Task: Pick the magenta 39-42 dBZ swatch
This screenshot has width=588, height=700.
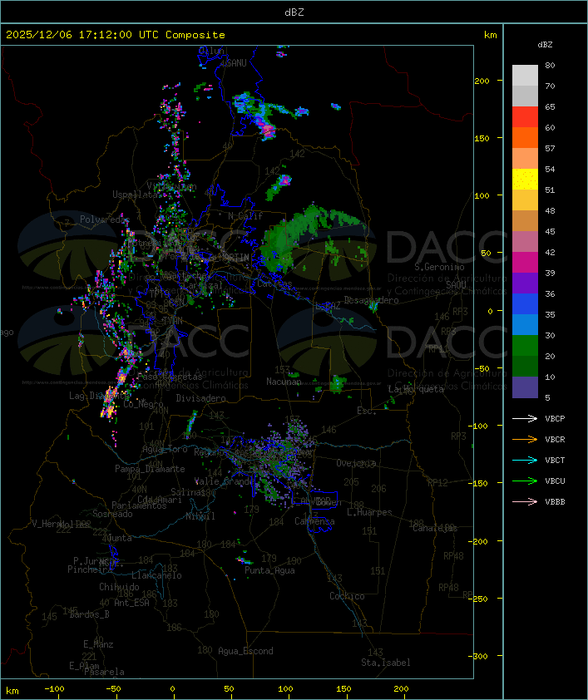Action: click(x=525, y=263)
